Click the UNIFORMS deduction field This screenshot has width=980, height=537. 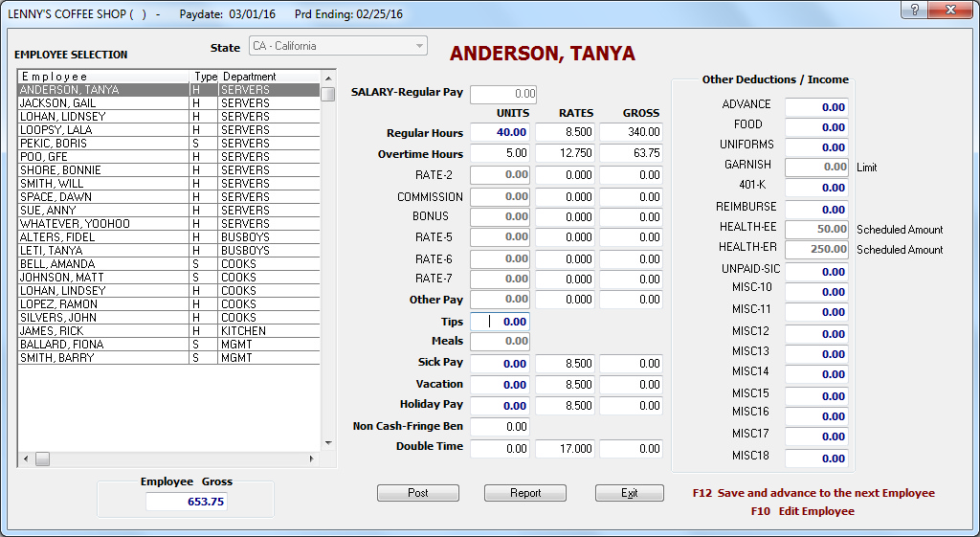click(x=817, y=147)
